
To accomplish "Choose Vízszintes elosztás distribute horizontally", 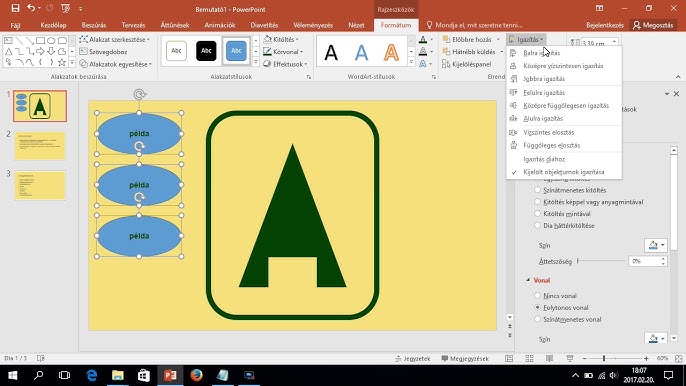I will pos(564,132).
